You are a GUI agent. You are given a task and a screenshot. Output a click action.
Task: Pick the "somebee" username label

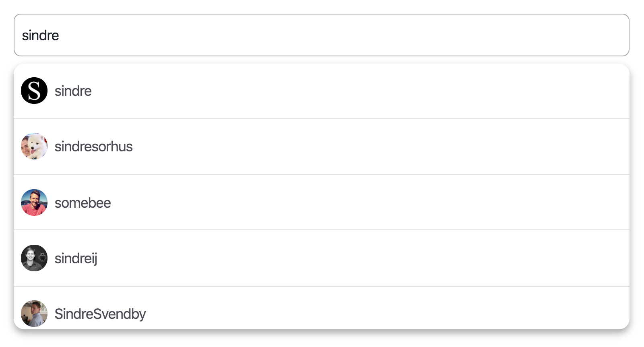(83, 203)
